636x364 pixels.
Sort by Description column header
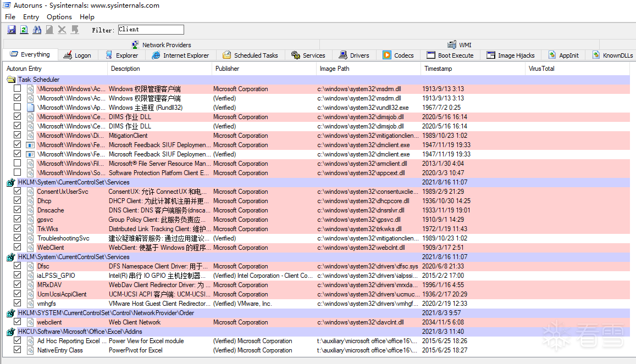(x=159, y=69)
